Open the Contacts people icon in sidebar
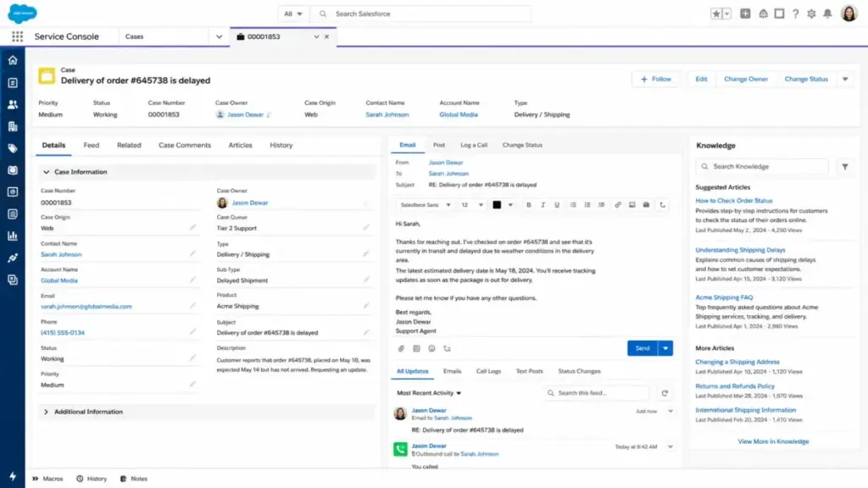Image resolution: width=868 pixels, height=488 pixels. pos(13,104)
